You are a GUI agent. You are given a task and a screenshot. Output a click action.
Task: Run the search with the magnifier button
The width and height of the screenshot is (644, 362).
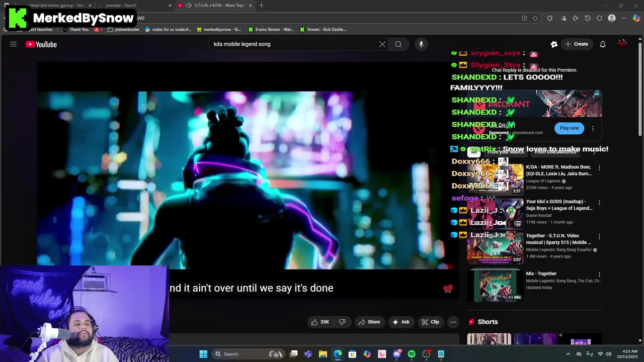(398, 44)
